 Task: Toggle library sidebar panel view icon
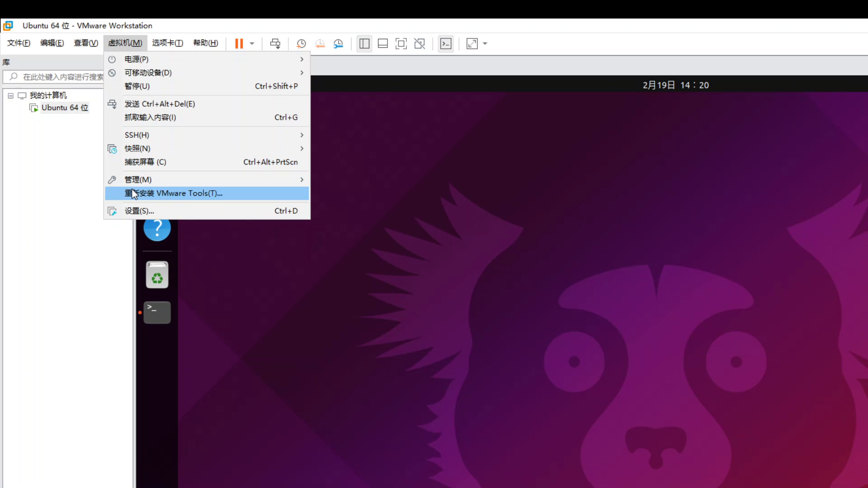[x=364, y=43]
